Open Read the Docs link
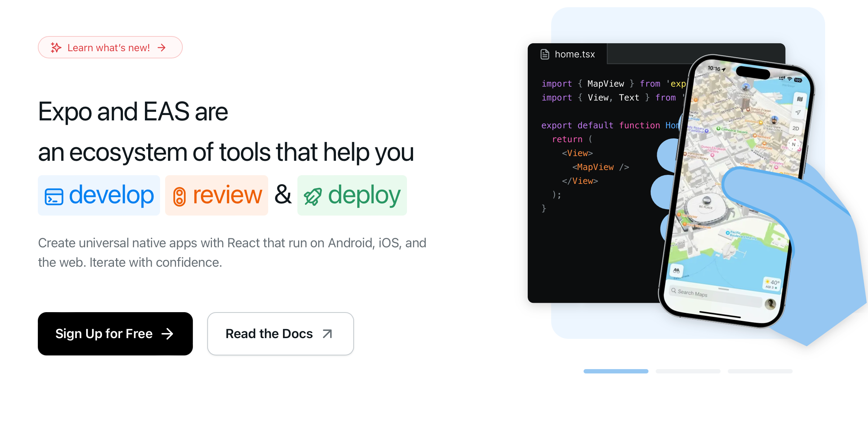This screenshot has width=868, height=434. (280, 334)
